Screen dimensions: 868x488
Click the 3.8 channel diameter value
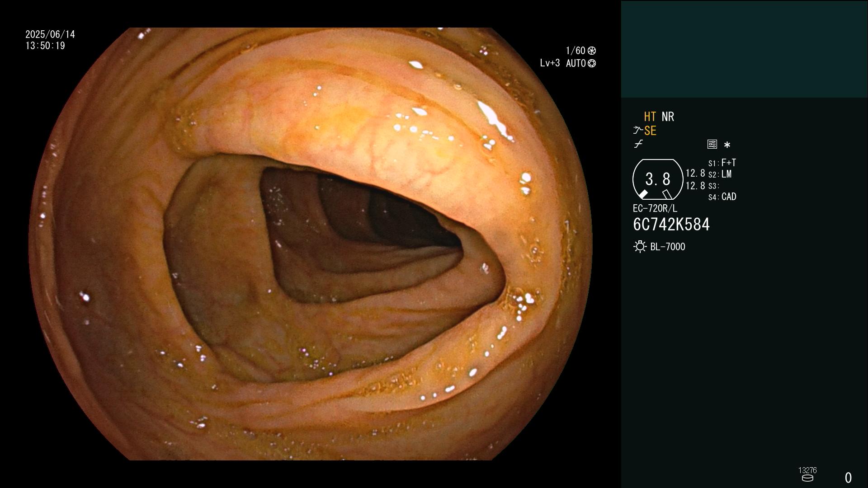[658, 179]
